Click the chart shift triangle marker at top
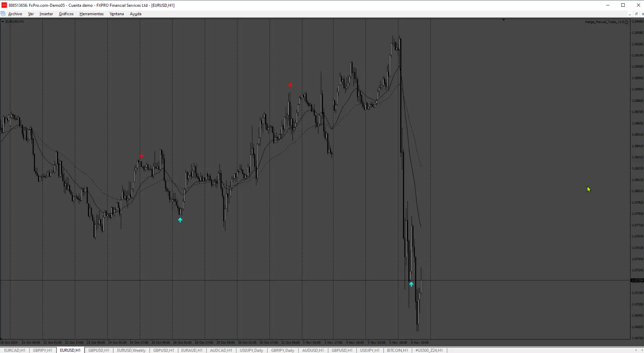This screenshot has width=644, height=353. click(503, 20)
